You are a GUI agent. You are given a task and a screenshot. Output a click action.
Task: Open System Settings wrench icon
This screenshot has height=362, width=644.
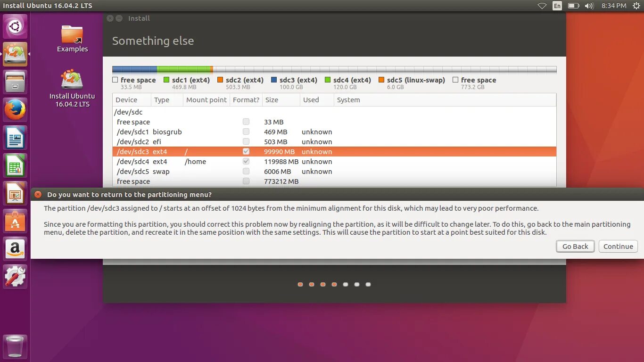click(x=15, y=277)
